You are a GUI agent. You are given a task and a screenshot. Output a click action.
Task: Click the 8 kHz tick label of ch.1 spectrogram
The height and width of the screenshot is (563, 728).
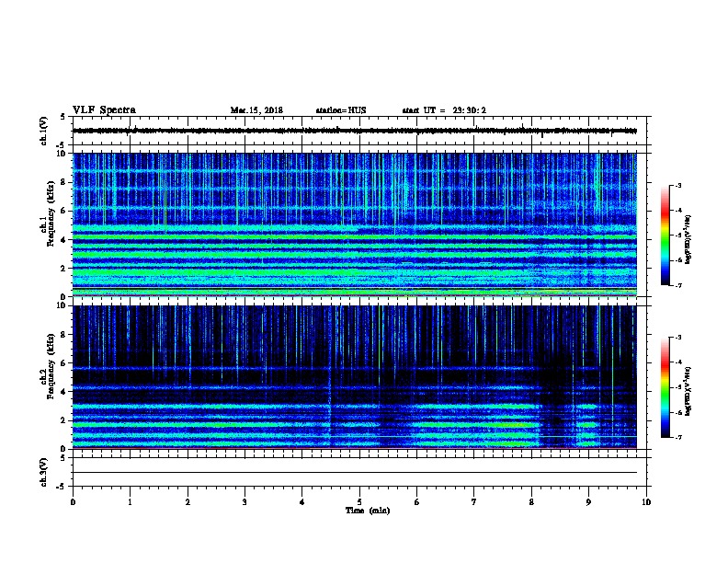[x=63, y=182]
